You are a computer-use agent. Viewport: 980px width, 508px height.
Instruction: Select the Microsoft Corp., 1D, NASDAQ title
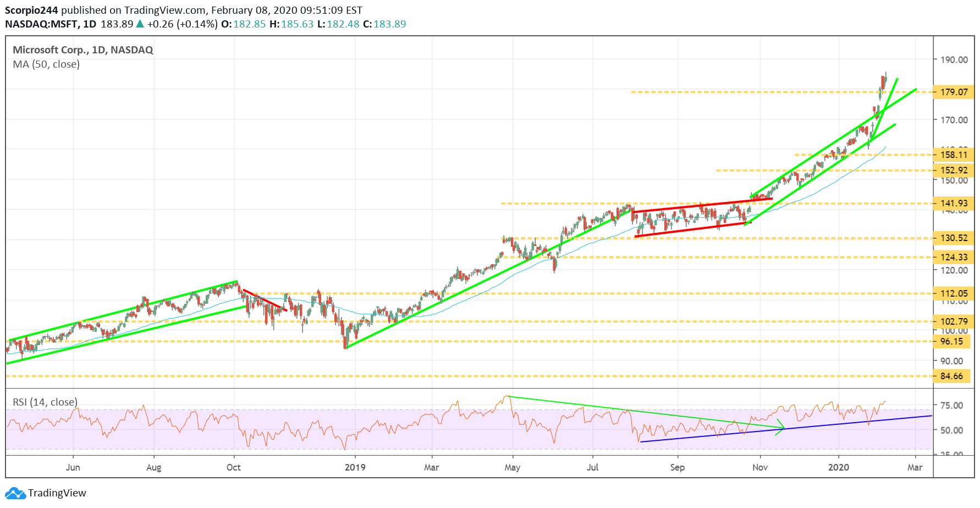83,50
